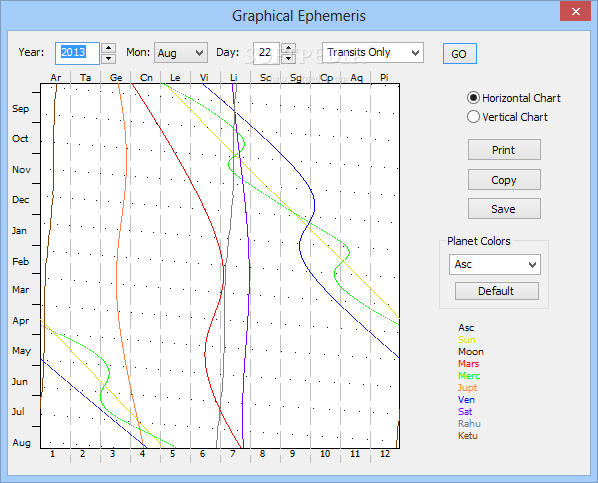The image size is (598, 483).
Task: Open the Mon dropdown showing Aug
Action: click(181, 53)
